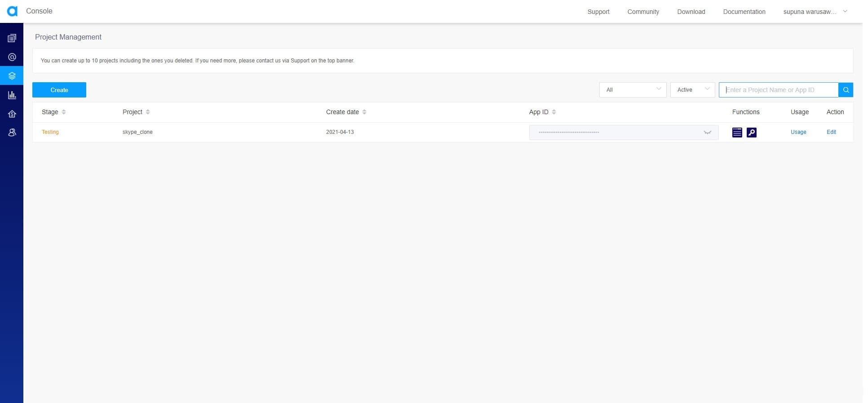Open the first sidebar icon with stacked documents

[x=12, y=38]
